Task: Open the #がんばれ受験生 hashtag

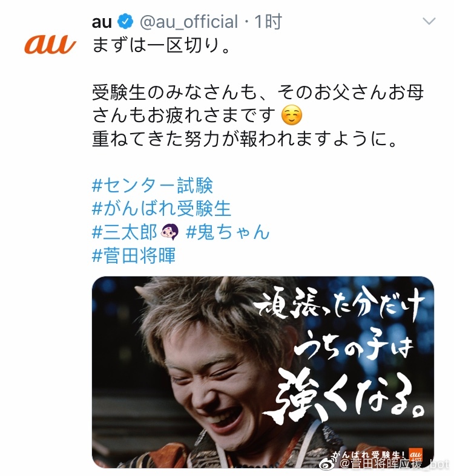Action: click(162, 209)
